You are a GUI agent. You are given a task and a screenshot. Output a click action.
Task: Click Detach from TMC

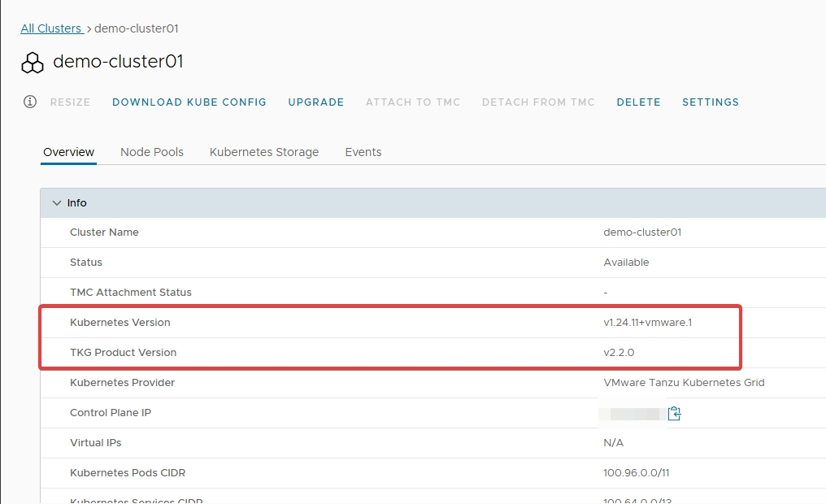[x=538, y=102]
